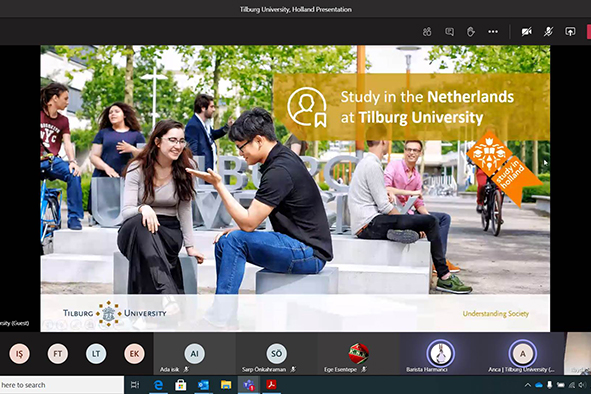
Task: Click the network tray icon
Action: pos(572,385)
